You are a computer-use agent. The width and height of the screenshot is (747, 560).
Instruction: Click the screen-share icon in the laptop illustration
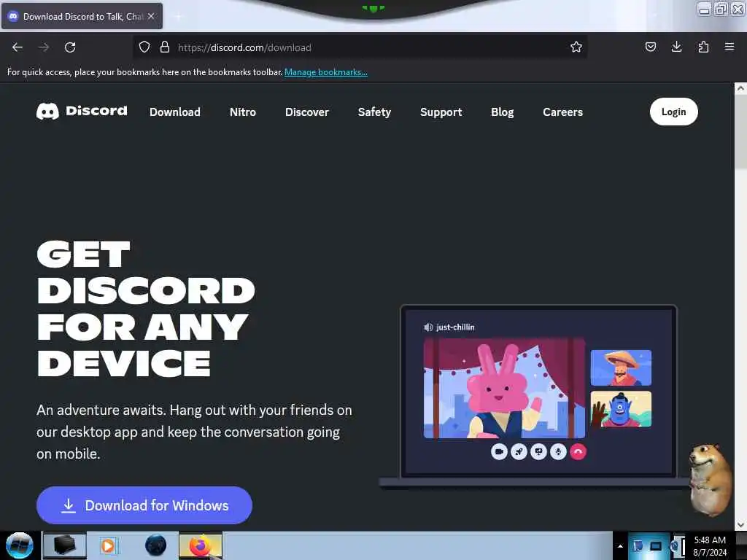click(539, 451)
